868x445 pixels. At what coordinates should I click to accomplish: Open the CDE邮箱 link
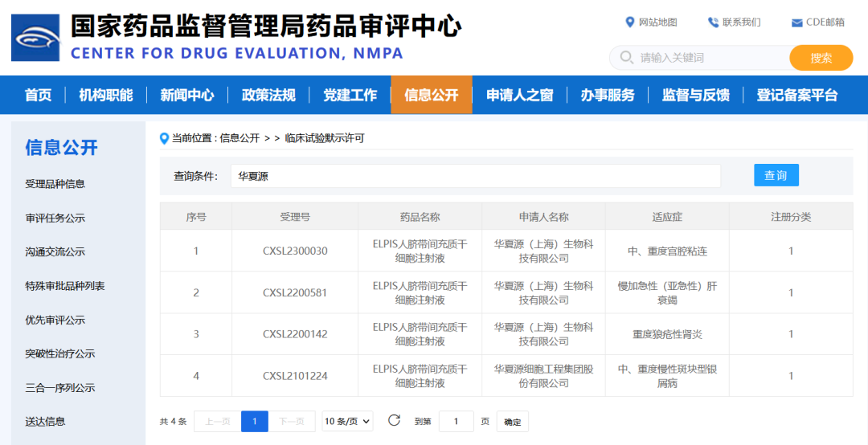point(825,22)
